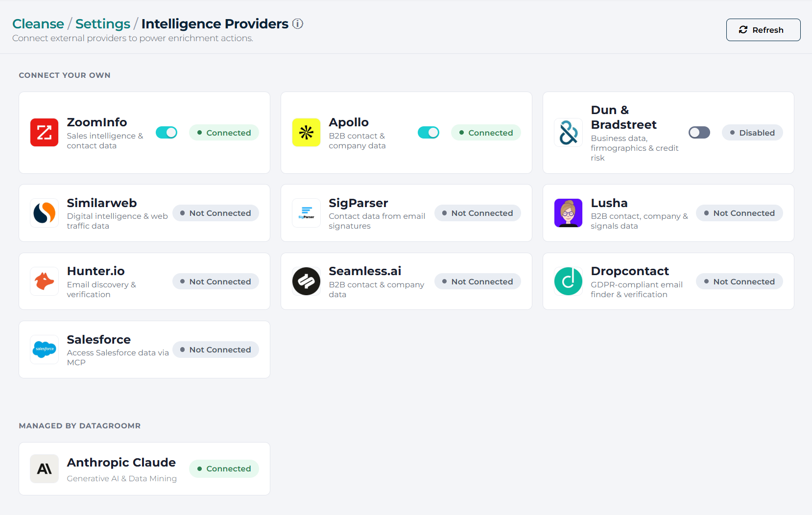812x515 pixels.
Task: Click the Similarweb logo icon
Action: (44, 213)
